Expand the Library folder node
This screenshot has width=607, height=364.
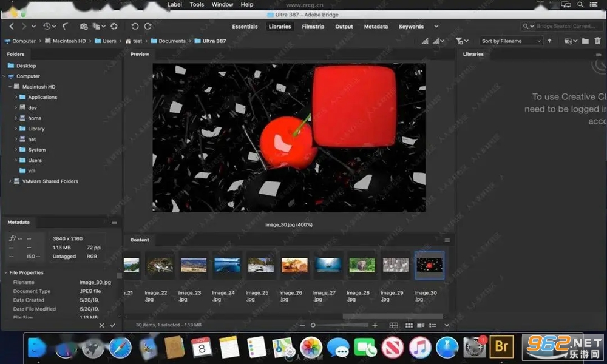pyautogui.click(x=16, y=129)
